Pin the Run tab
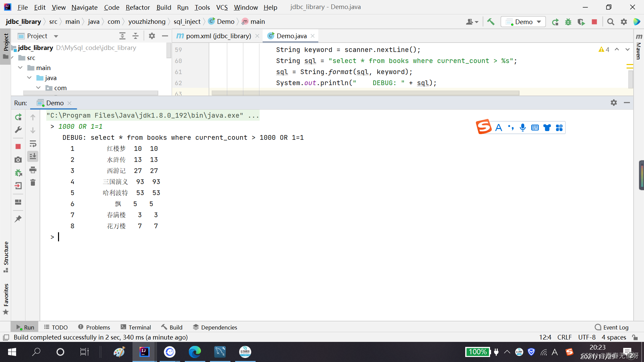The image size is (644, 362). click(18, 219)
